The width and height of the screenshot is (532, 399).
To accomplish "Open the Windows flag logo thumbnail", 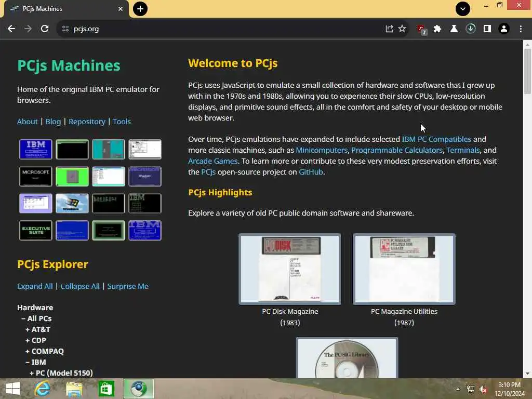I will pyautogui.click(x=72, y=203).
